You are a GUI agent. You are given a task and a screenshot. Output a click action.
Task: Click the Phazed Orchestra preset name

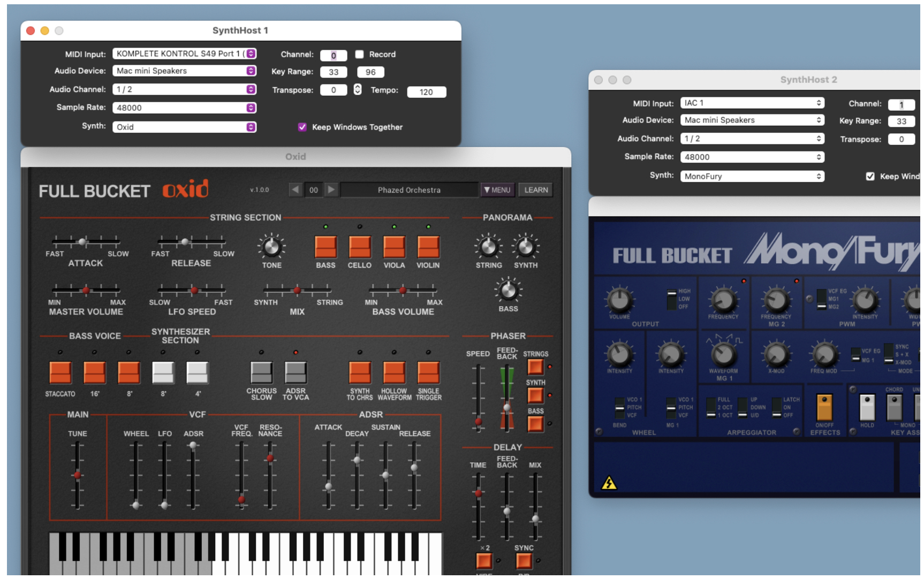coord(409,189)
